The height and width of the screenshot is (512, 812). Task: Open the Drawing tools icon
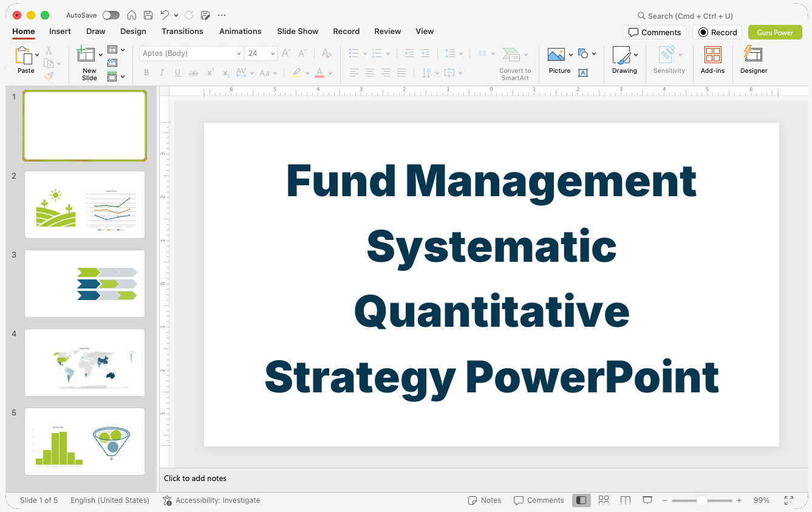point(621,55)
